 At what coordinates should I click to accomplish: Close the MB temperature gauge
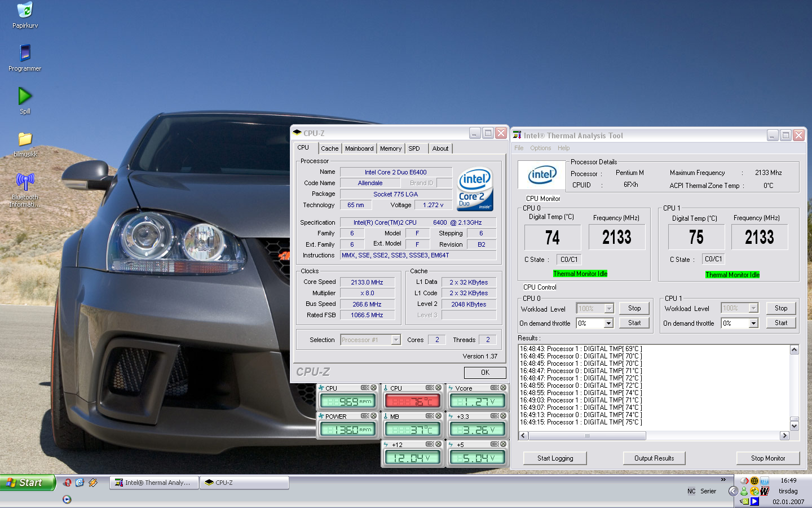point(439,416)
